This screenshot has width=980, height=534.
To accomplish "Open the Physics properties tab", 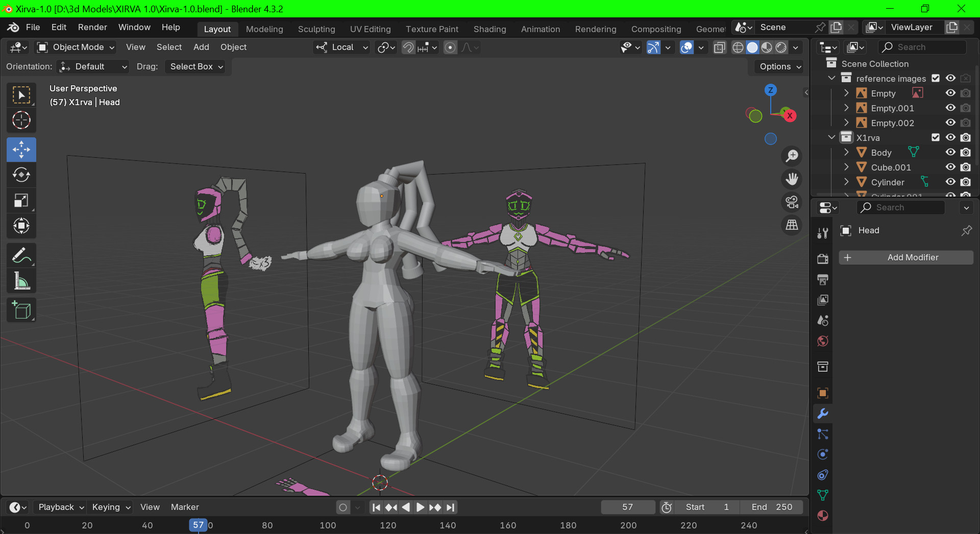I will (x=822, y=454).
